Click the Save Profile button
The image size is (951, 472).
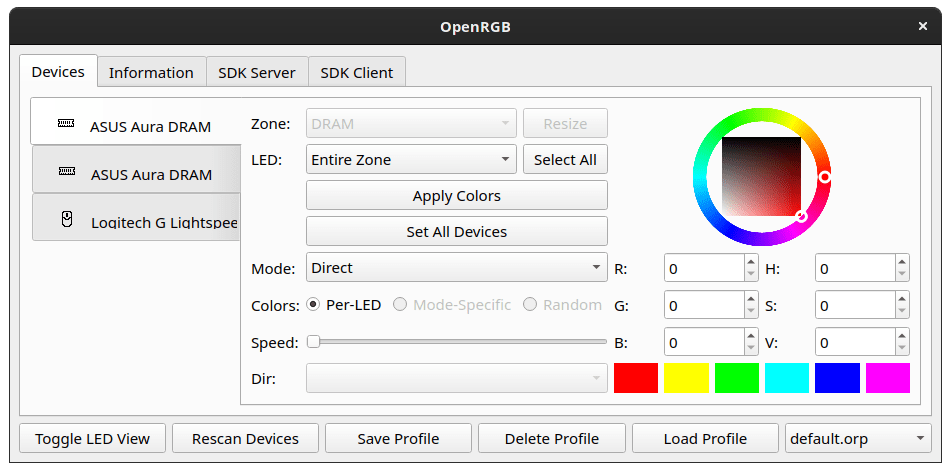[398, 439]
